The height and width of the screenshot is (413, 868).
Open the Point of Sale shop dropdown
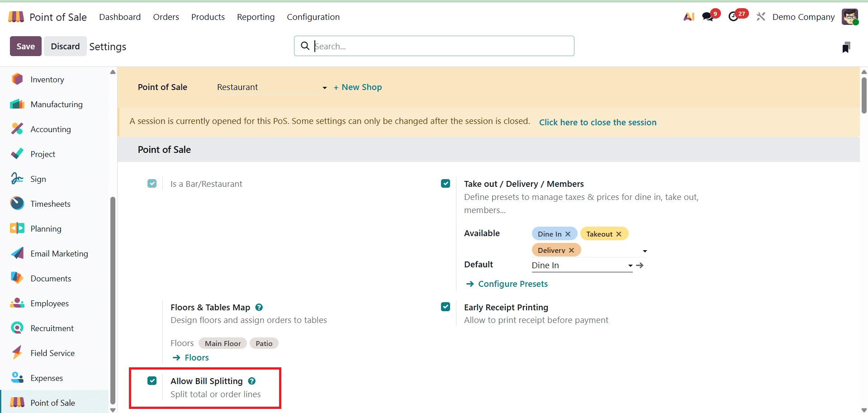coord(324,88)
